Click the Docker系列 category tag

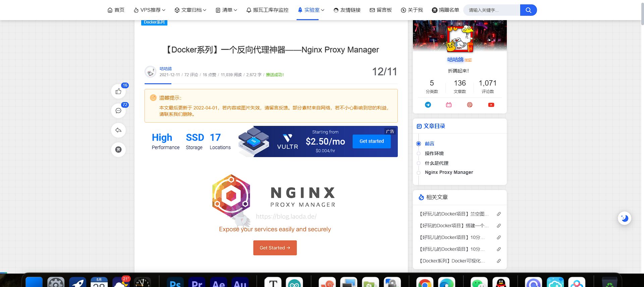(154, 22)
